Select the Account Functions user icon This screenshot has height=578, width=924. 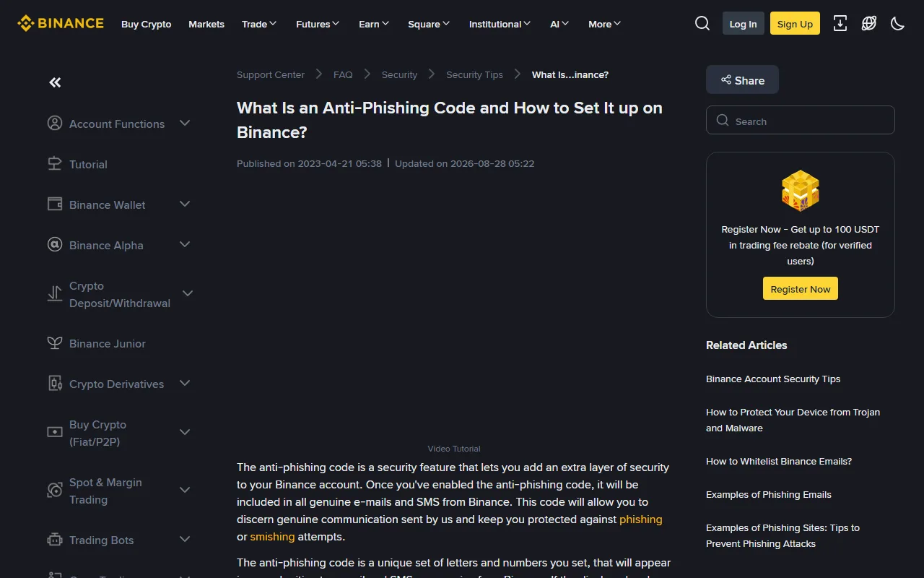point(55,124)
